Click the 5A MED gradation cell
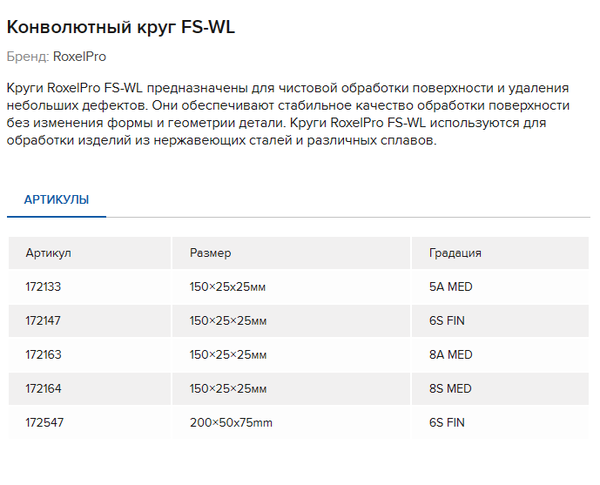This screenshot has height=485, width=600. click(x=450, y=287)
